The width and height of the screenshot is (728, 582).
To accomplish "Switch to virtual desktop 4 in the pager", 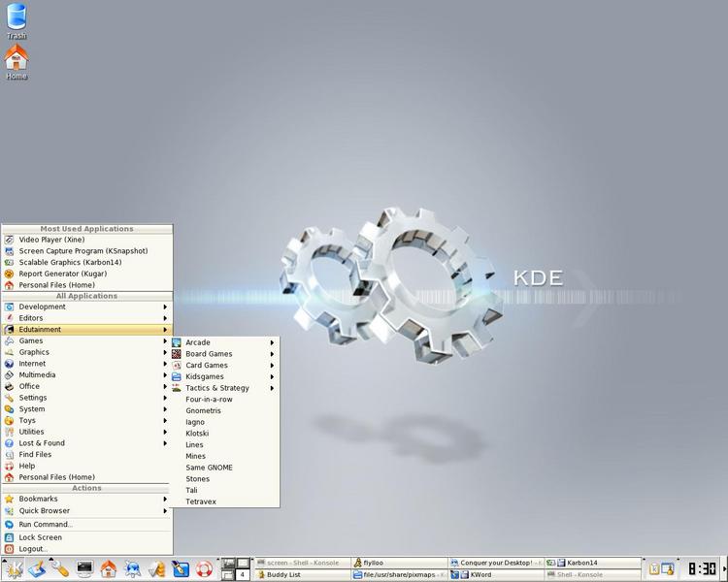I will [x=243, y=574].
